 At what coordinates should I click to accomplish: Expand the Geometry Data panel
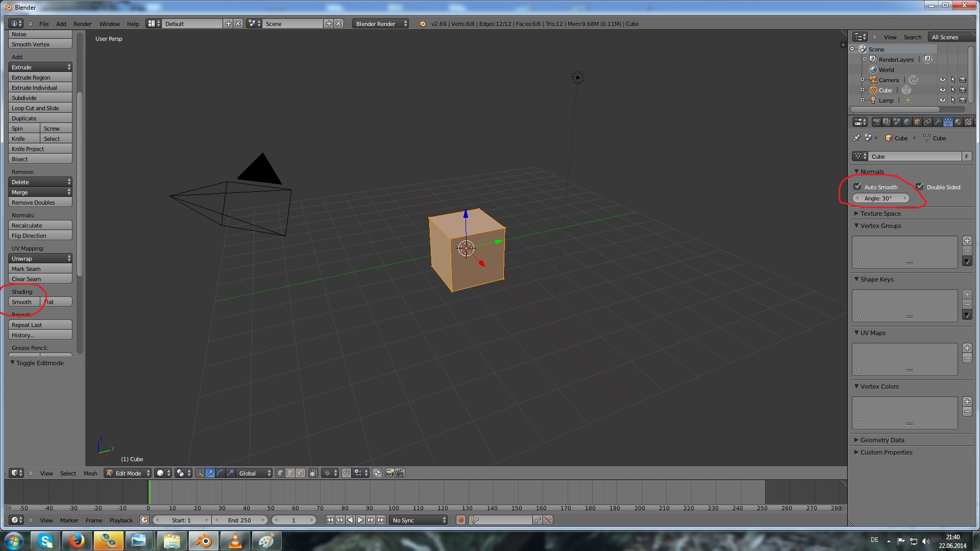[882, 440]
